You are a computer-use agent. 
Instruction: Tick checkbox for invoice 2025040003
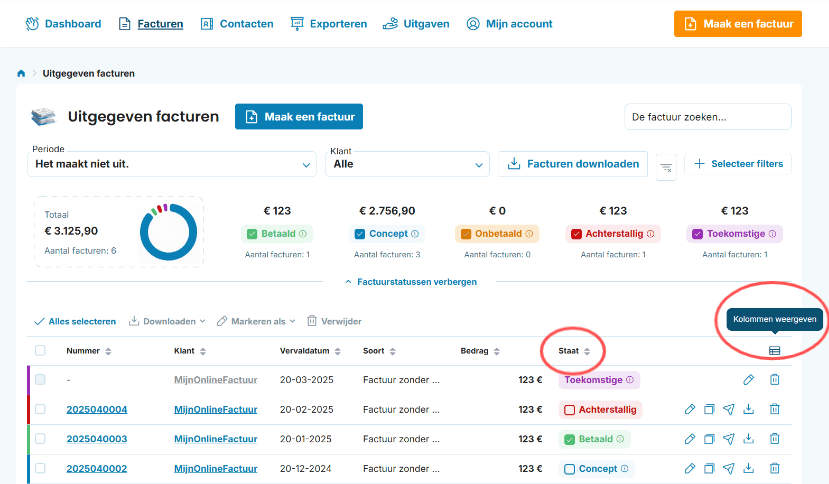coord(40,439)
